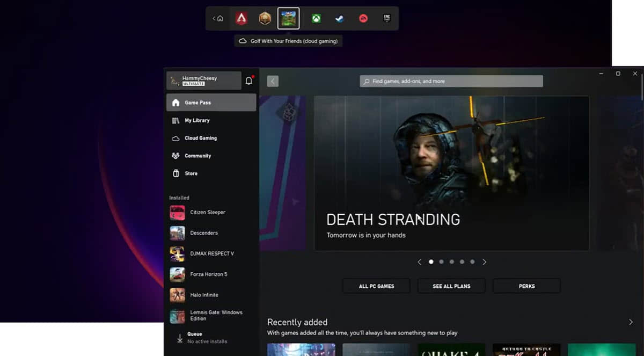
Task: Click the Recently added heading
Action: coord(297,322)
